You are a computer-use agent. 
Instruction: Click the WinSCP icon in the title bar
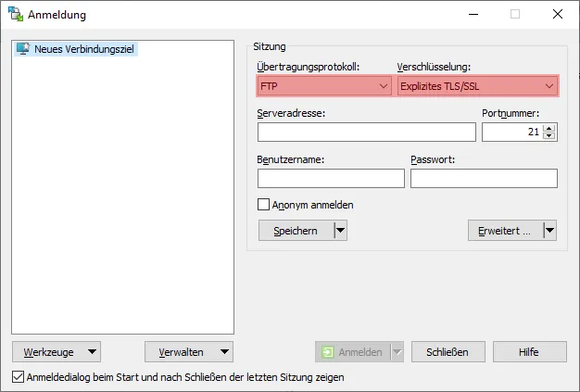15,14
